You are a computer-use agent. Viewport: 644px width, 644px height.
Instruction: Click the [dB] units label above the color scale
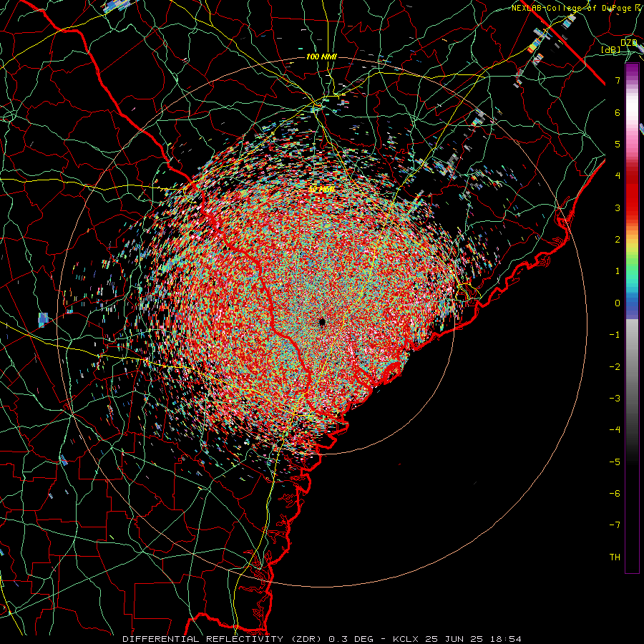pyautogui.click(x=611, y=49)
